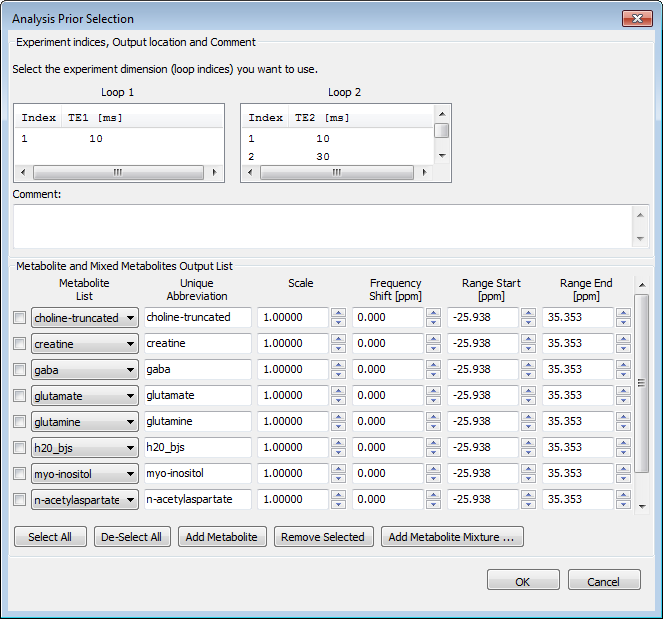Click Comment box scroll down arrow

(640, 238)
